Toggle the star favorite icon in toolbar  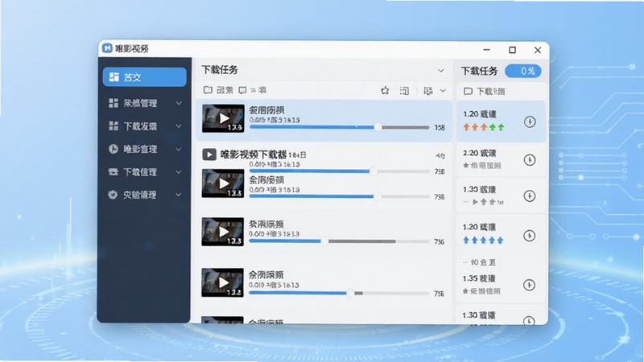[385, 91]
